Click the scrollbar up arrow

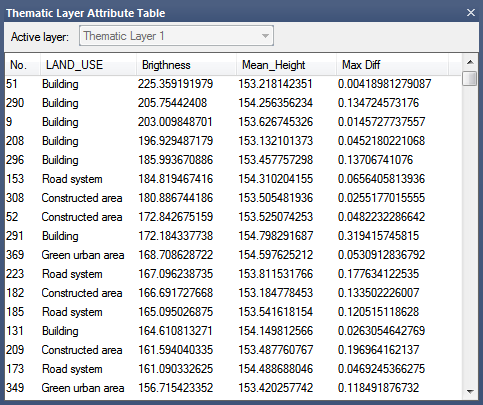[470, 62]
